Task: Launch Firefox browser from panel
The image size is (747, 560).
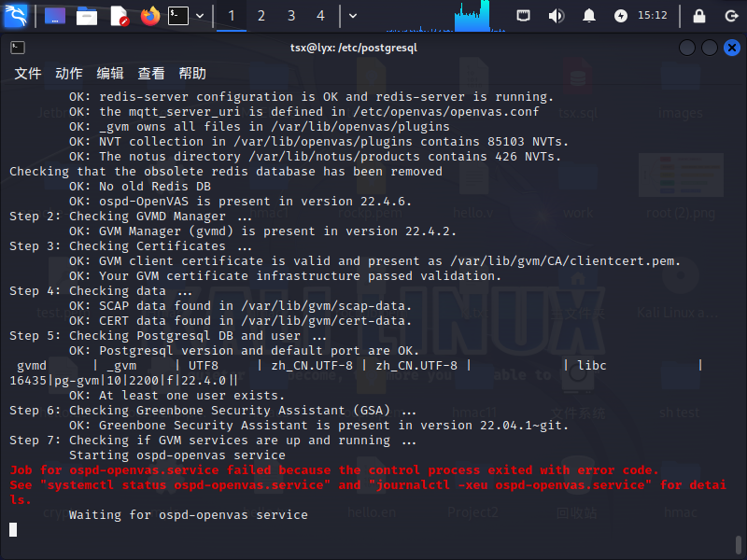Action: coord(150,16)
